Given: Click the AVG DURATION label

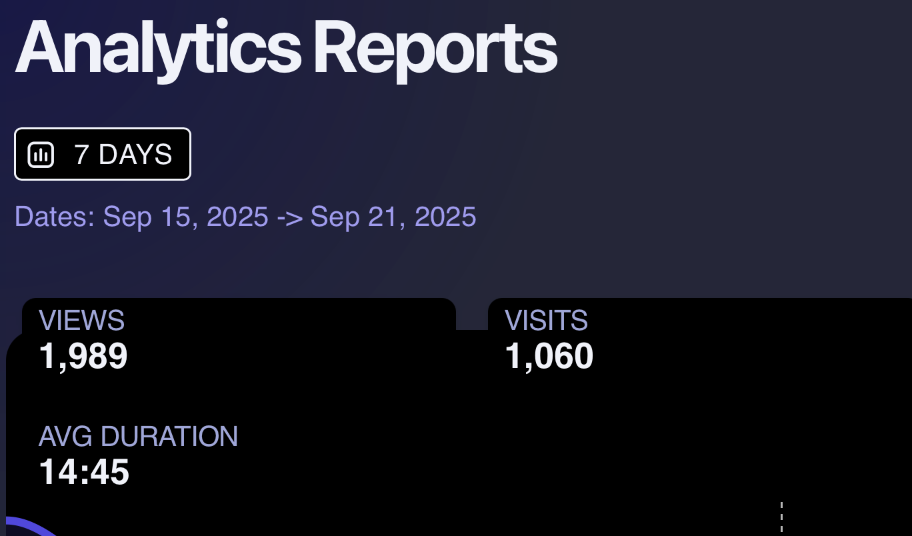Looking at the screenshot, I should (138, 437).
